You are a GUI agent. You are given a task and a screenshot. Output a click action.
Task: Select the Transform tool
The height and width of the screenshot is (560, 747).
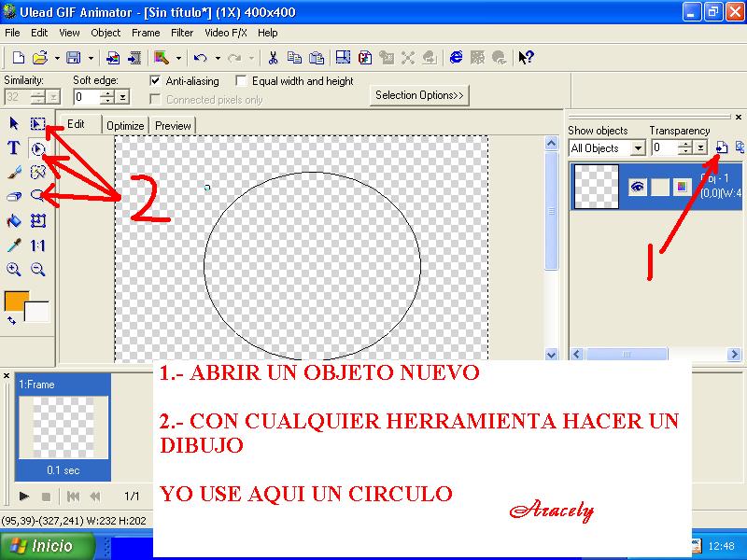[x=37, y=220]
